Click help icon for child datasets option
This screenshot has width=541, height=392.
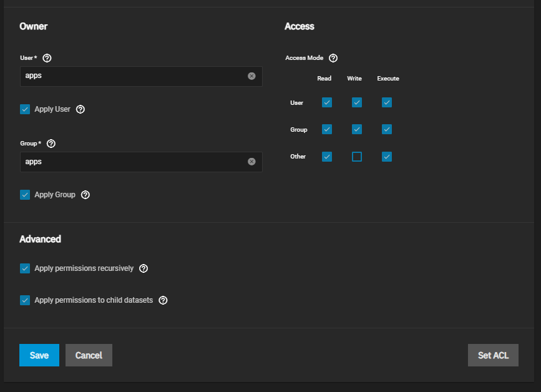point(163,300)
